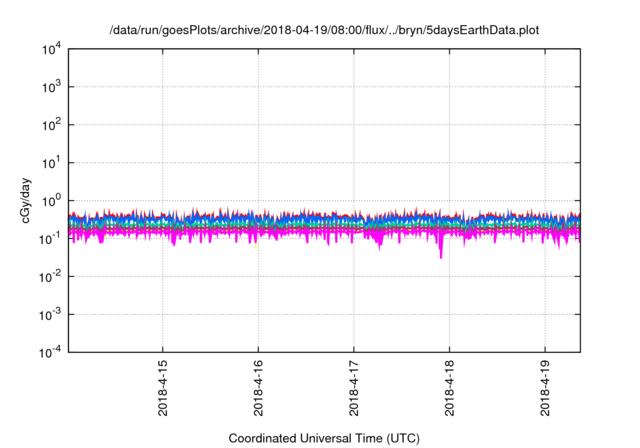Click the 10^-1 y-axis tick label
Viewport: 640px width, 448px height.
50,239
